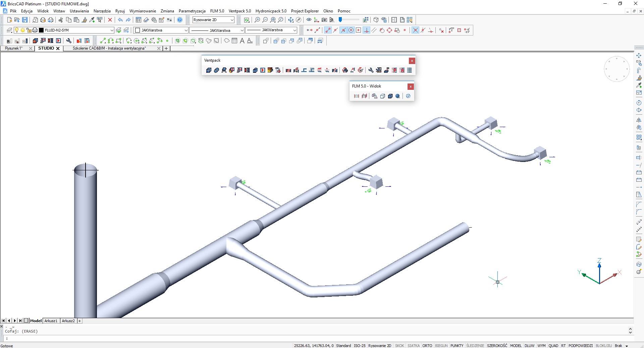Close the Ventpack floating toolbar
Screen dimensions: 644x348
click(x=412, y=61)
